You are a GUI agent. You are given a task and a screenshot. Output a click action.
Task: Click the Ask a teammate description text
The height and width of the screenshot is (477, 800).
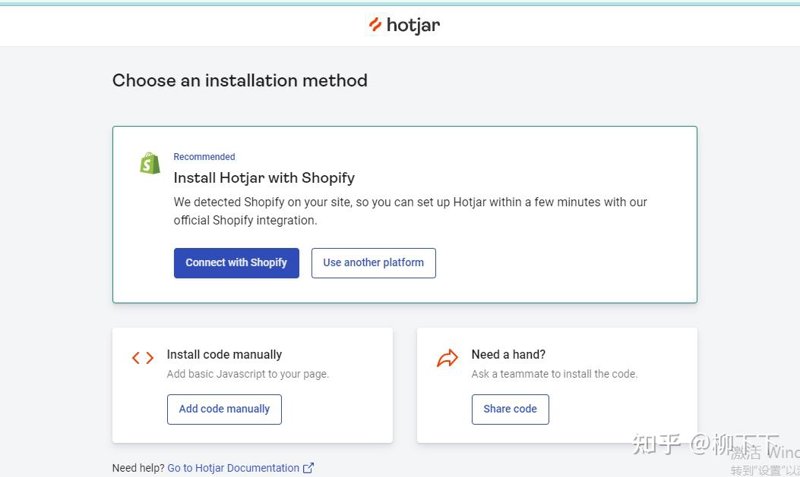pyautogui.click(x=554, y=374)
